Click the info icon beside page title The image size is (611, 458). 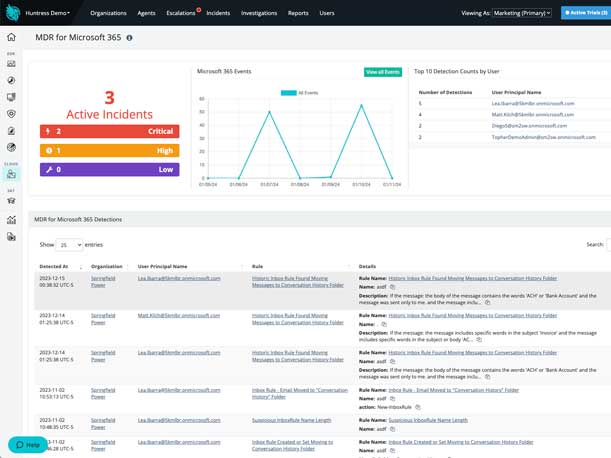coord(129,38)
